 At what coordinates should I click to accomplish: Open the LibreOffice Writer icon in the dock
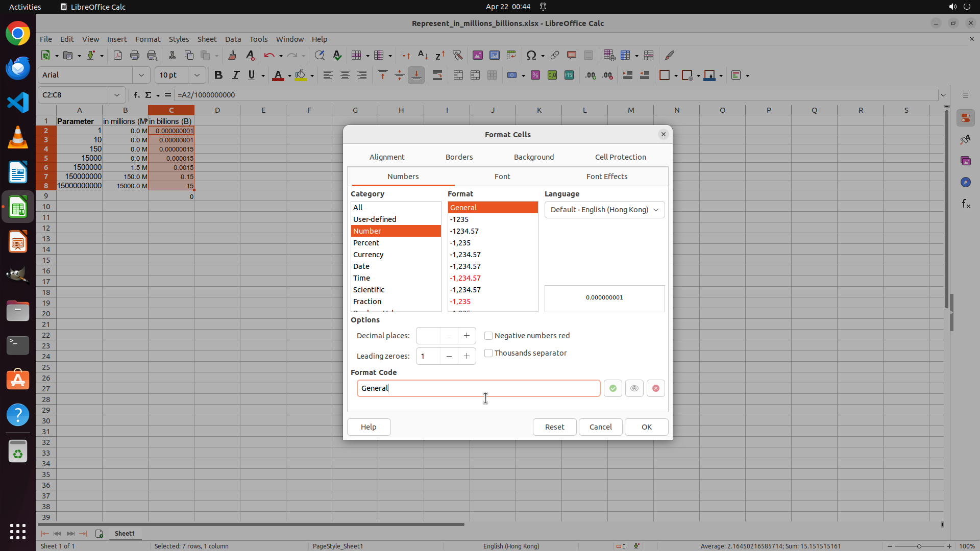pos(18,172)
